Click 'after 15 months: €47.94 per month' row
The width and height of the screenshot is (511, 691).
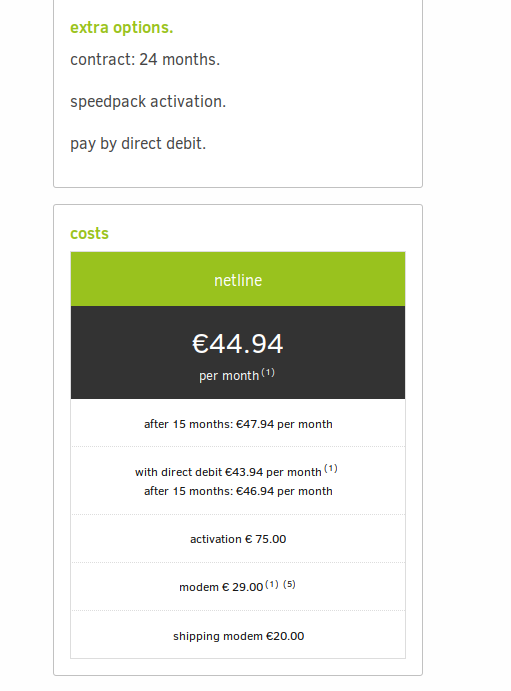click(238, 424)
